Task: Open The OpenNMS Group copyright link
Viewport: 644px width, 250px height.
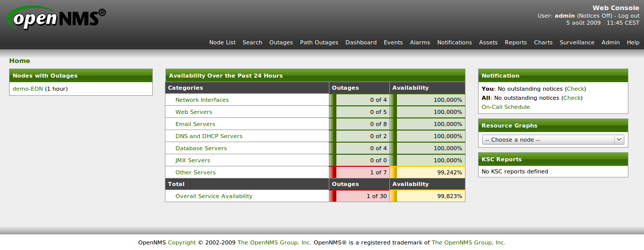Action: (274, 242)
